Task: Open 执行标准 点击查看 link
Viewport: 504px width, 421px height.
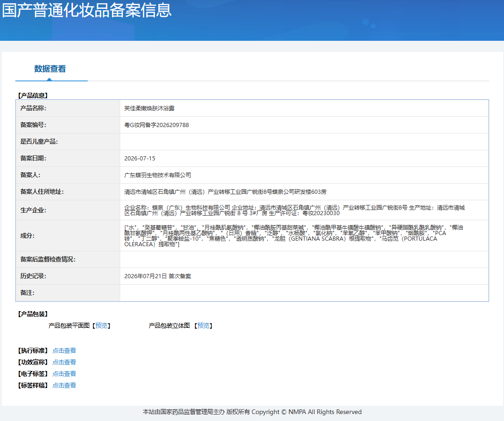Action: coord(65,351)
